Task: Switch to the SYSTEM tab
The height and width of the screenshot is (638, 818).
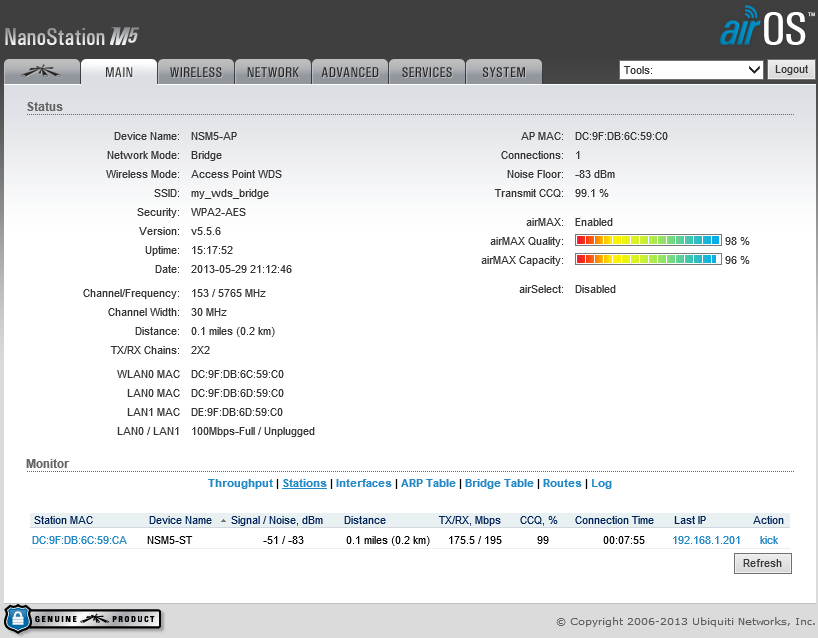Action: [504, 72]
